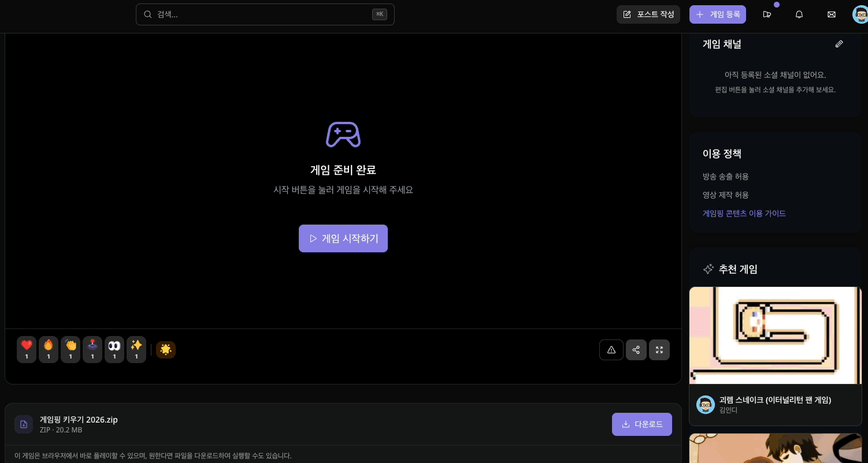Click the warning triangle report icon
The width and height of the screenshot is (868, 463).
611,350
